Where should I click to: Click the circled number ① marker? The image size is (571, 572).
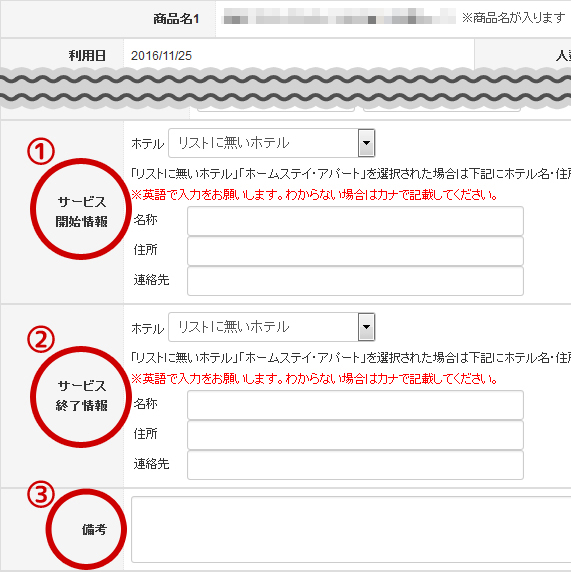pos(41,151)
